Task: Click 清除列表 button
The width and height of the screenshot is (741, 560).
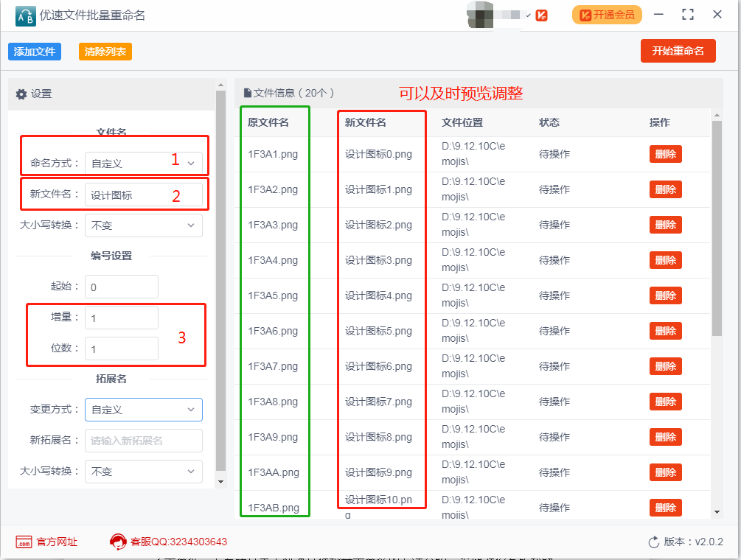Action: [x=105, y=52]
